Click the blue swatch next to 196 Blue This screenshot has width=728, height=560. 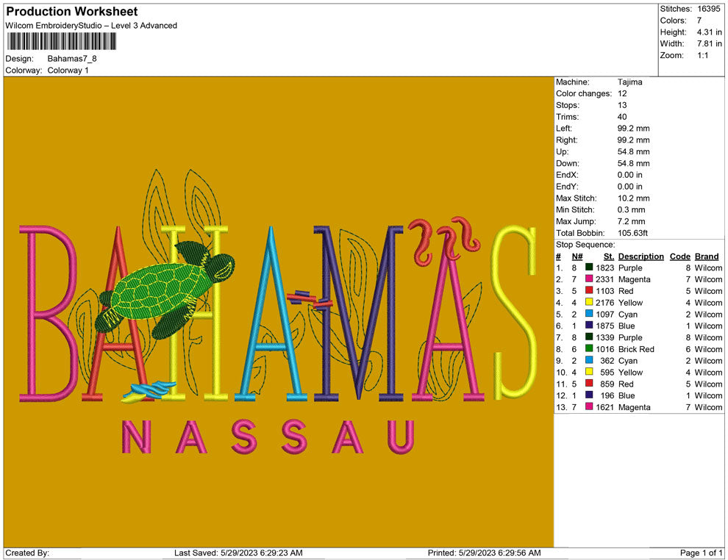click(589, 395)
